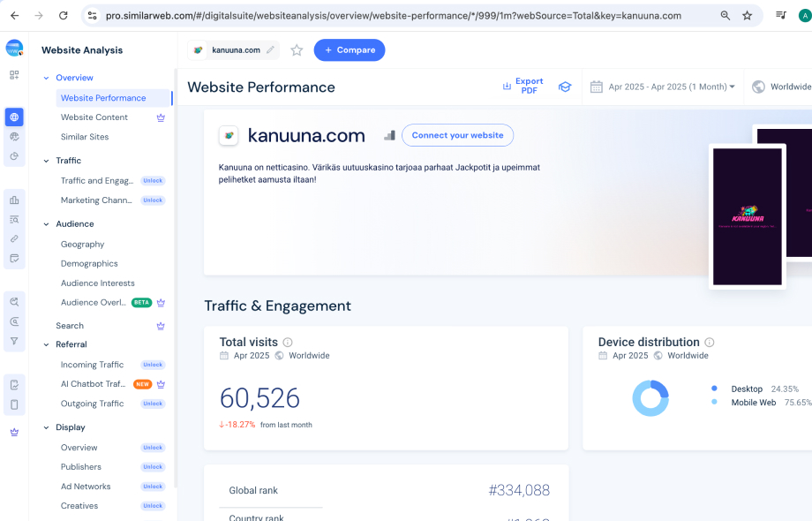Open Geography under Audience

pos(82,244)
